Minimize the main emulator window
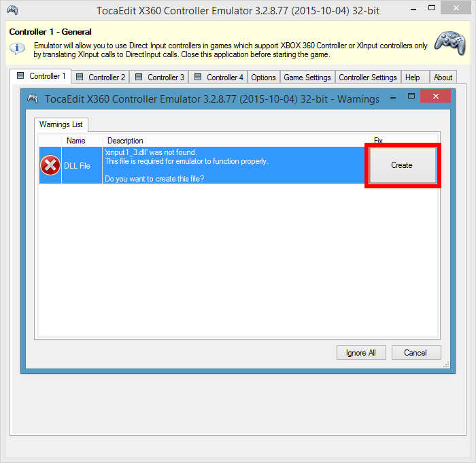 tap(413, 10)
